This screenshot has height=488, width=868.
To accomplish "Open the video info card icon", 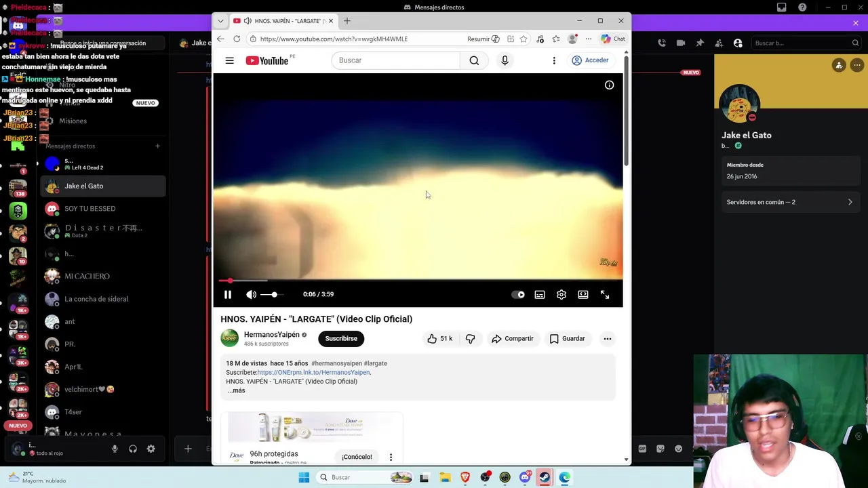I will coord(609,85).
